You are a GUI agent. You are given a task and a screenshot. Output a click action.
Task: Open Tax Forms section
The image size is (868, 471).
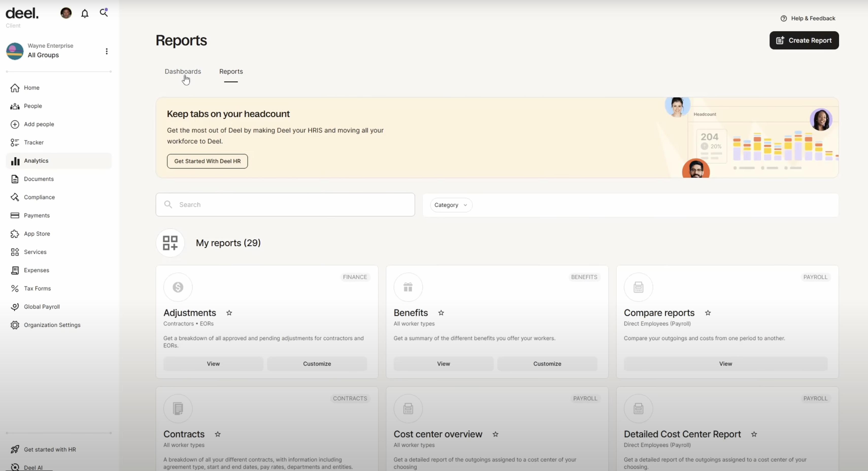point(37,288)
